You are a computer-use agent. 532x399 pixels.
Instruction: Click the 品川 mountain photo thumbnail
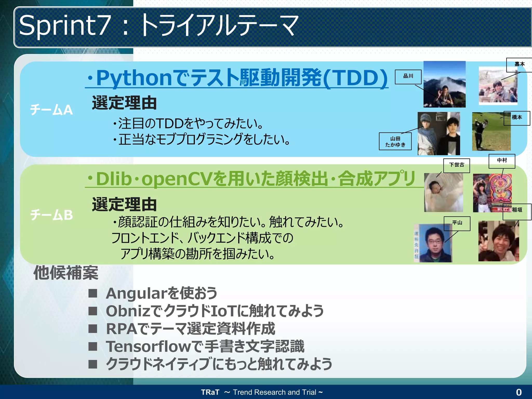coord(444,84)
